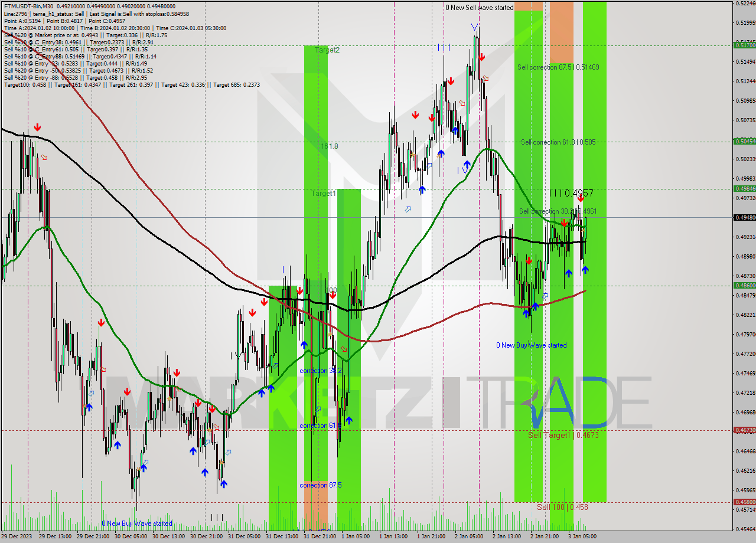
Task: Click the '31 Dec 21:00' time axis label
Action: point(320,537)
